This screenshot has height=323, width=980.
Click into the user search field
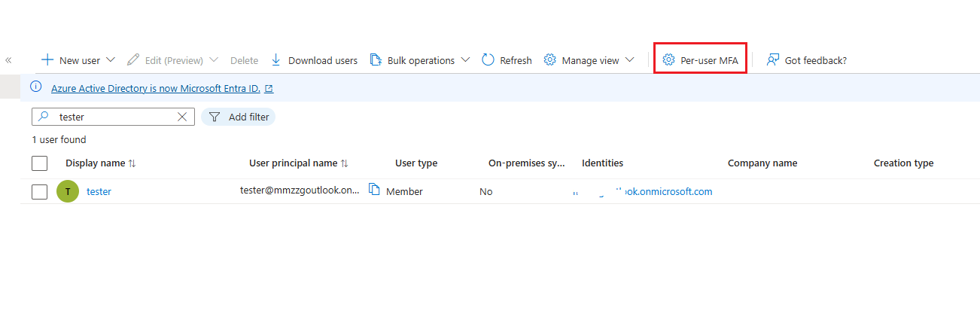point(113,117)
